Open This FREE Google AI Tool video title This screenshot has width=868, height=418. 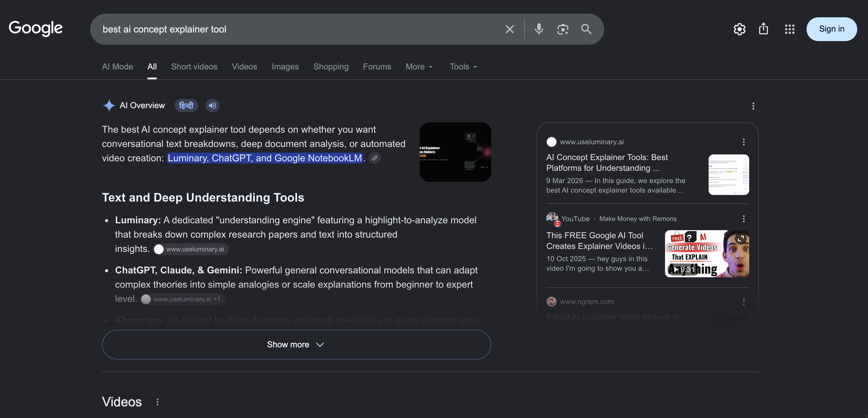point(599,241)
